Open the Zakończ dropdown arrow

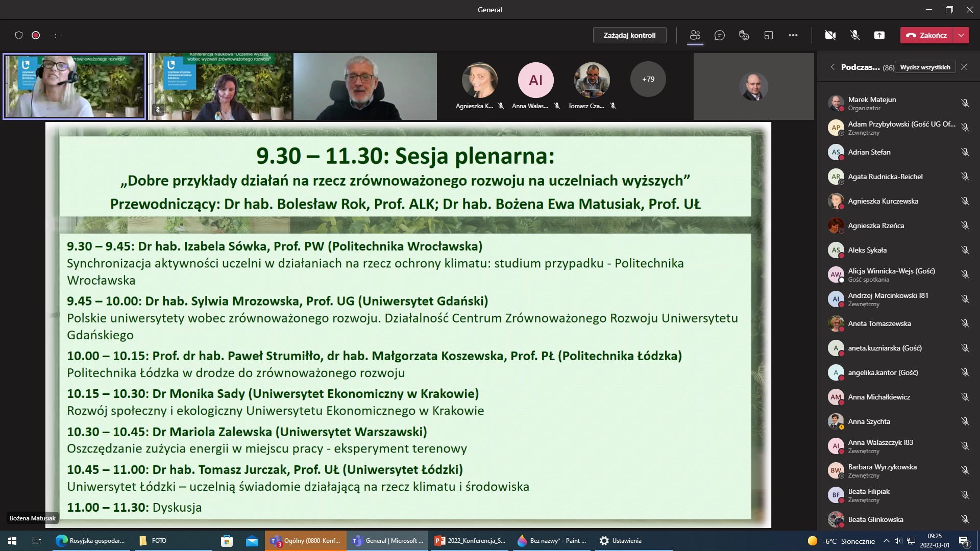[962, 35]
